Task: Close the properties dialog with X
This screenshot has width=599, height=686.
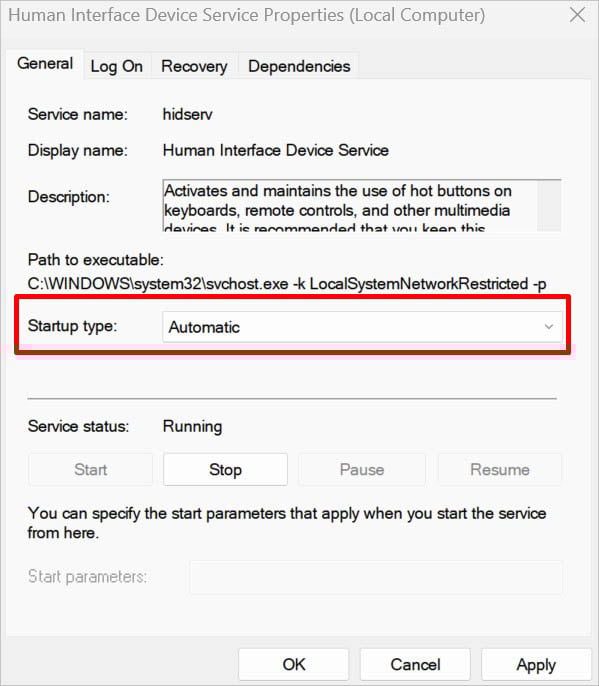Action: coord(578,15)
